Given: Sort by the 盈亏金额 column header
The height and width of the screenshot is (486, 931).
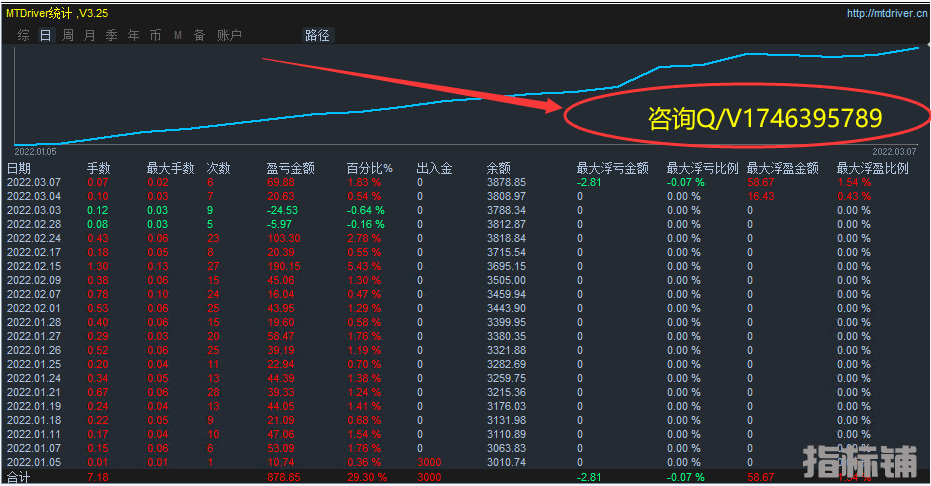Looking at the screenshot, I should (x=291, y=168).
